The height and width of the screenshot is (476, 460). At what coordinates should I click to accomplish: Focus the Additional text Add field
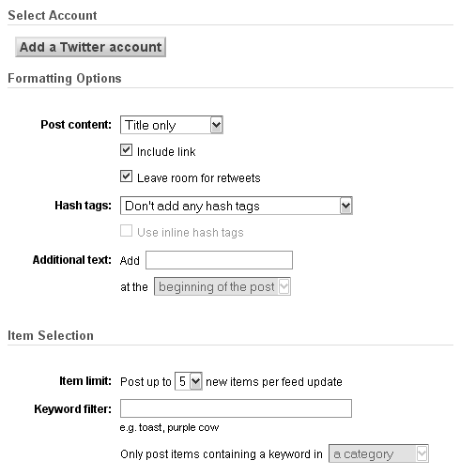(219, 260)
